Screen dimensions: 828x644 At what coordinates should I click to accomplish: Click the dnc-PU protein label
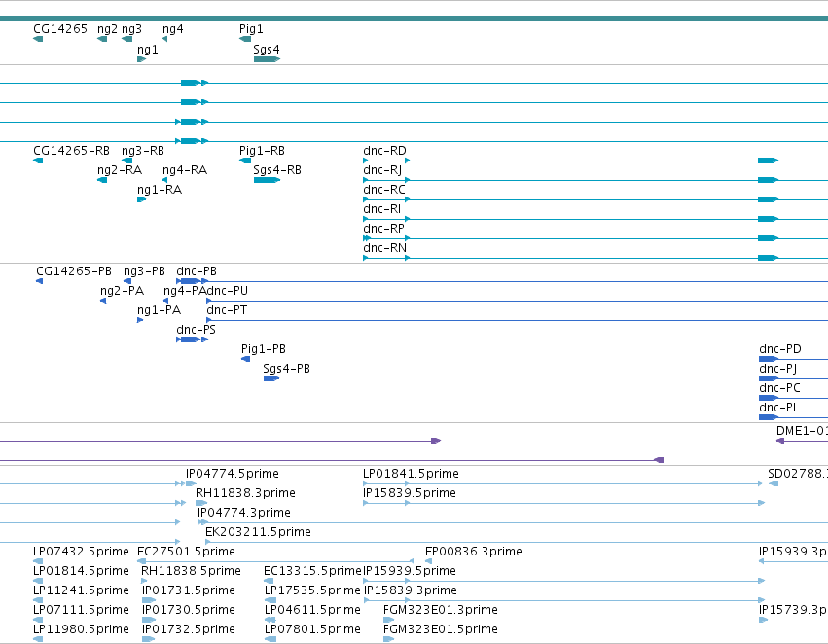[x=227, y=291]
